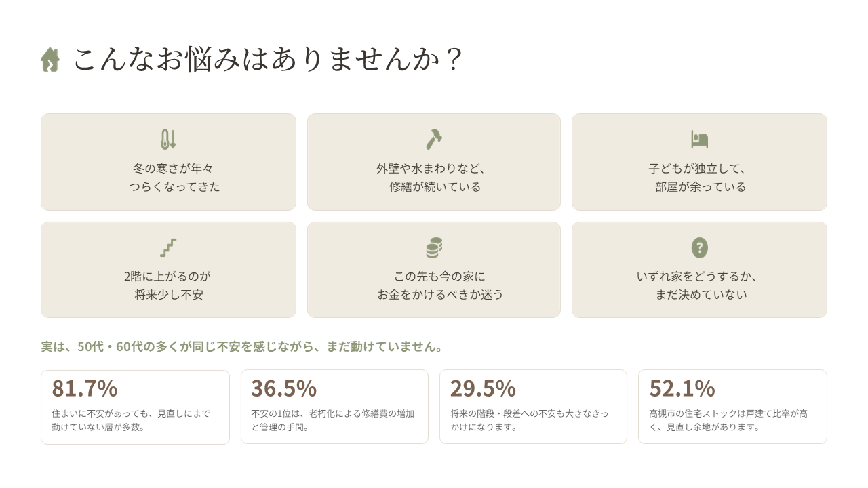Click the bed icon on the spare rooms card
This screenshot has width=868, height=488.
(699, 140)
